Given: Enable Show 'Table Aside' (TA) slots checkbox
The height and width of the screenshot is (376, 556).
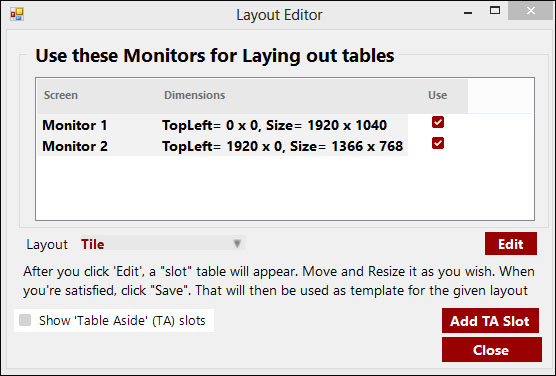Looking at the screenshot, I should [x=25, y=320].
